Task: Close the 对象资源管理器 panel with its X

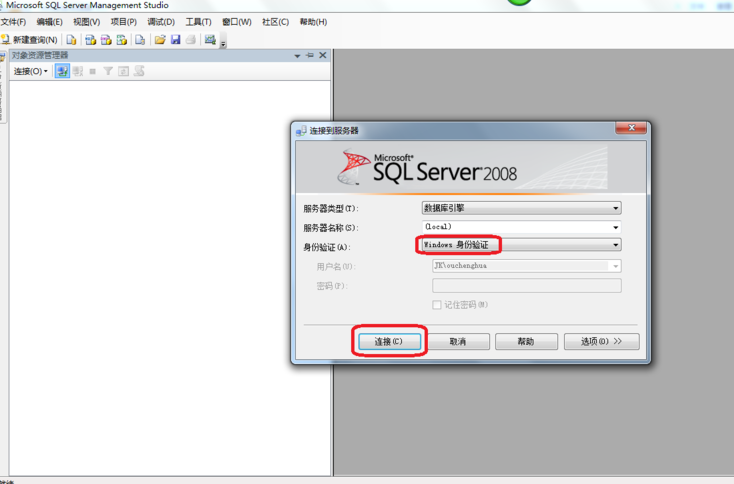Action: 323,56
